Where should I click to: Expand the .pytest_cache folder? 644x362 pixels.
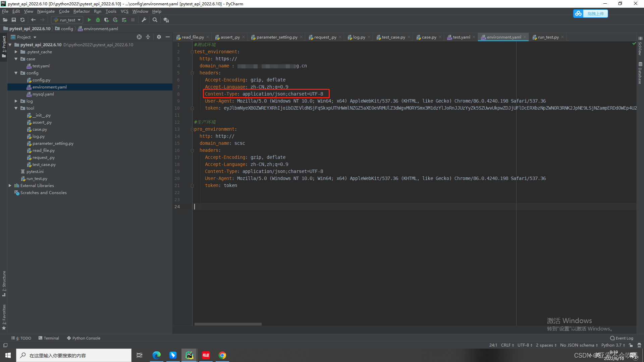[x=16, y=52]
